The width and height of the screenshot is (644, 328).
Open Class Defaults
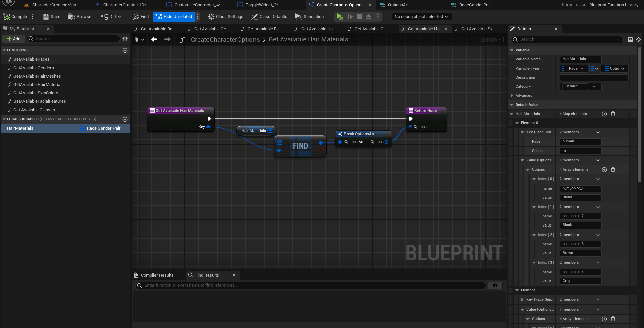[269, 17]
